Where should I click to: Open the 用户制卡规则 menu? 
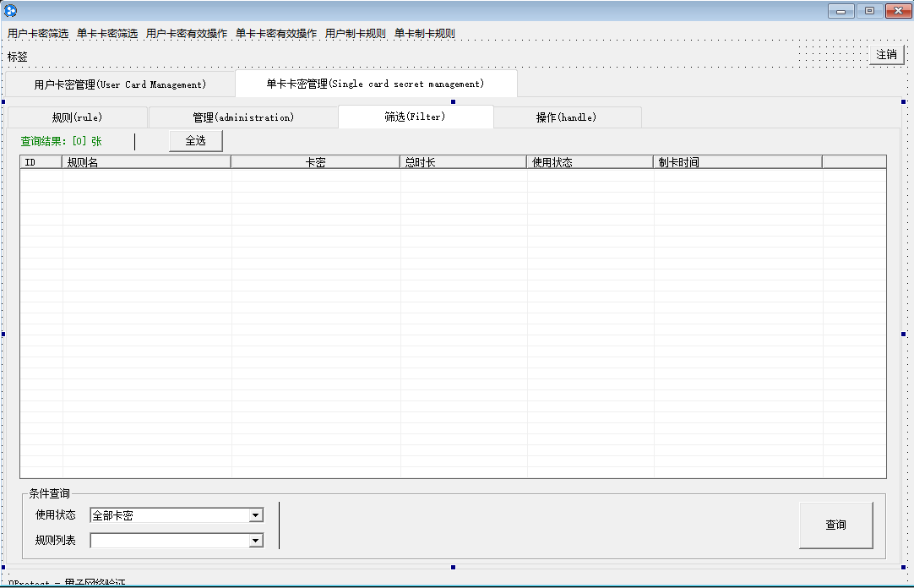pos(356,34)
